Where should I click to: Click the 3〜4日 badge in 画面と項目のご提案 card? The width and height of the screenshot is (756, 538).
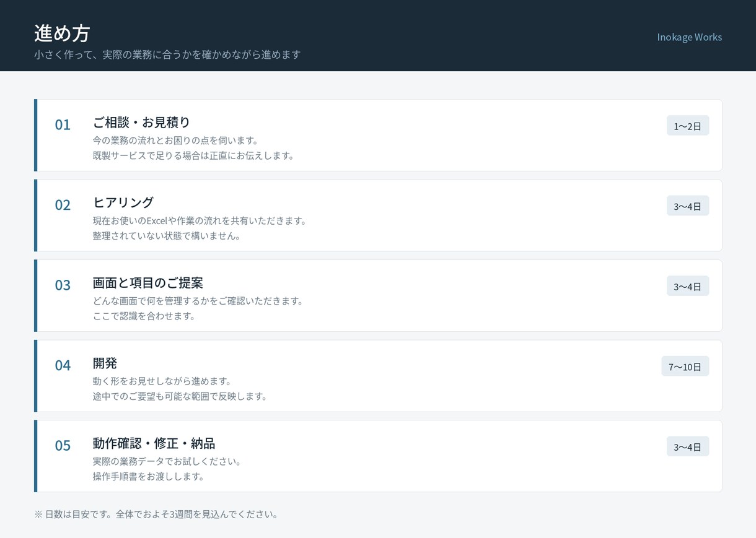coord(688,286)
